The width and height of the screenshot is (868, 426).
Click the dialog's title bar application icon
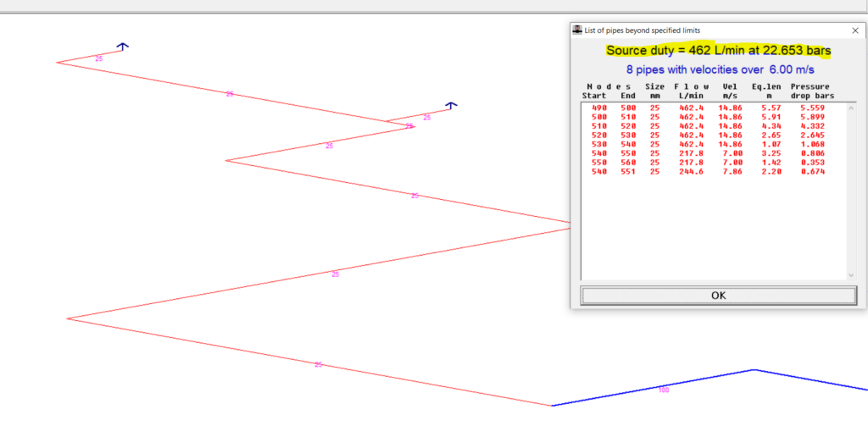(x=577, y=30)
